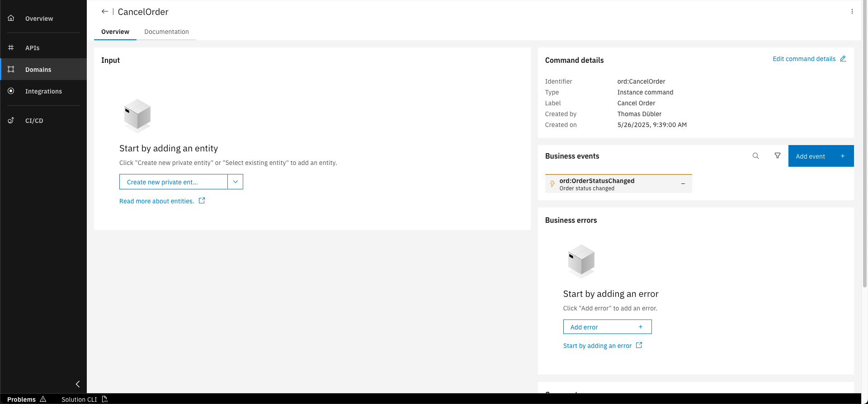Click the Thomas Dübler creator name

tap(639, 114)
